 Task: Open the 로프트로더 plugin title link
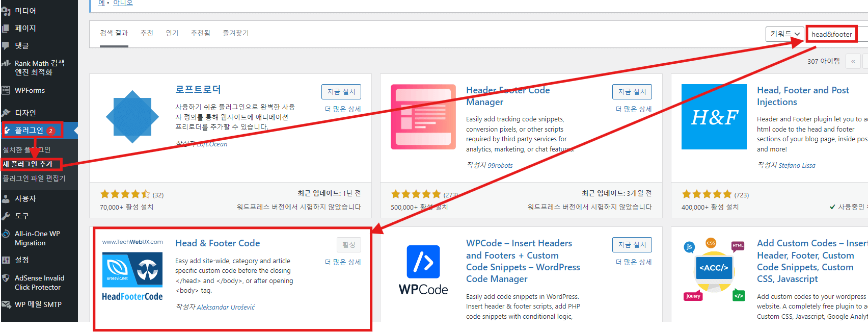198,89
